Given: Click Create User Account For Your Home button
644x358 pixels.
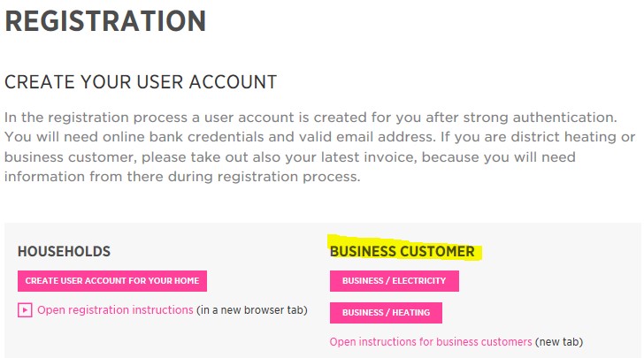Looking at the screenshot, I should (x=112, y=281).
